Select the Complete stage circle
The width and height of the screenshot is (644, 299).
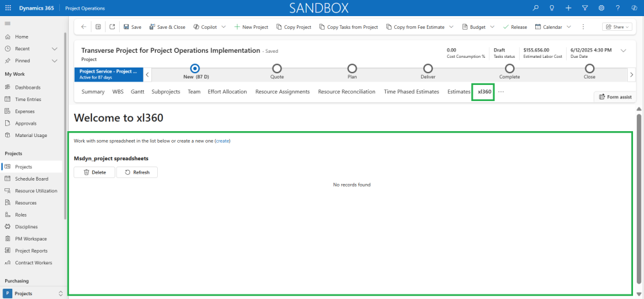tap(509, 69)
